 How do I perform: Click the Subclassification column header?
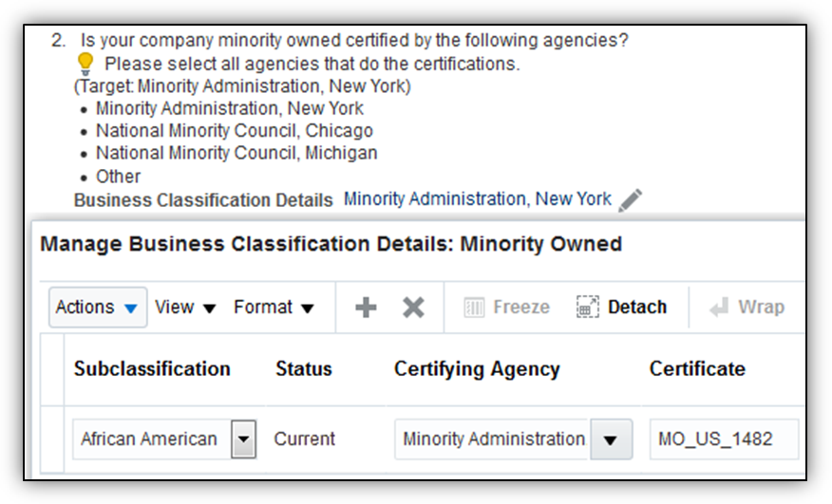coord(152,369)
